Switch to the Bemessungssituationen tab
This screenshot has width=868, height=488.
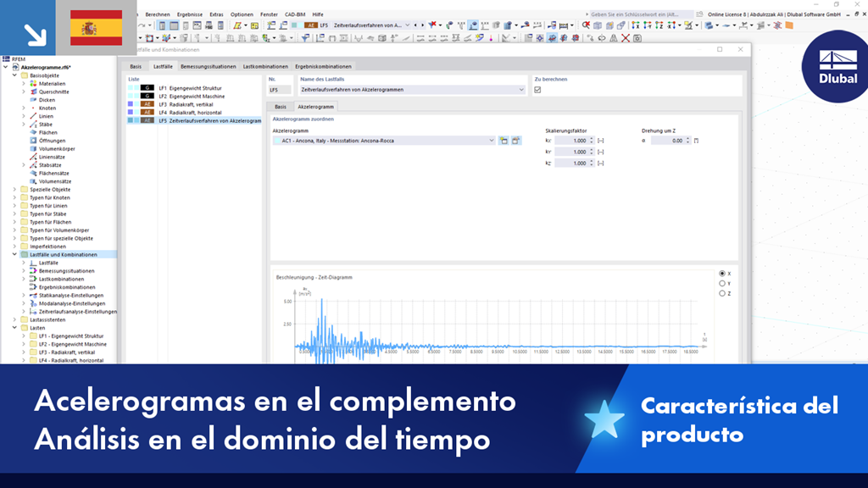209,66
